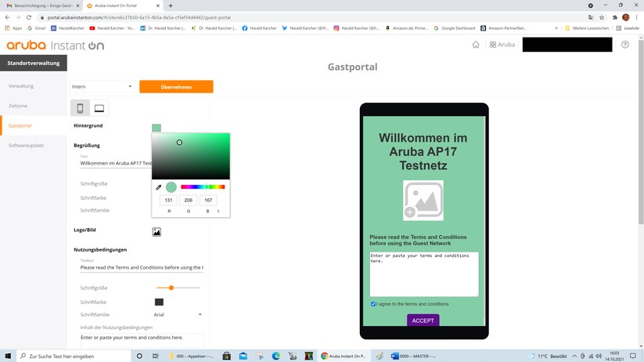Open a new browser tab
Image resolution: width=644 pixels, height=362 pixels.
point(171,5)
